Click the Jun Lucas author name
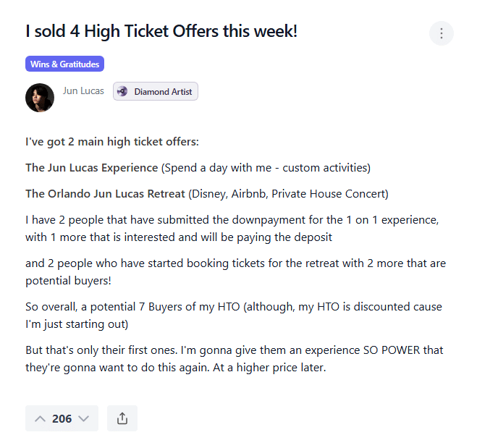 (83, 91)
